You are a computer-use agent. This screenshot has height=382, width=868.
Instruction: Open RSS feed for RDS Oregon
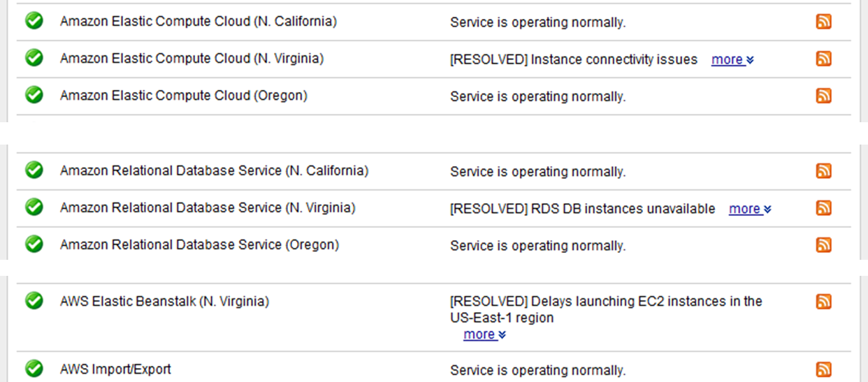click(824, 244)
